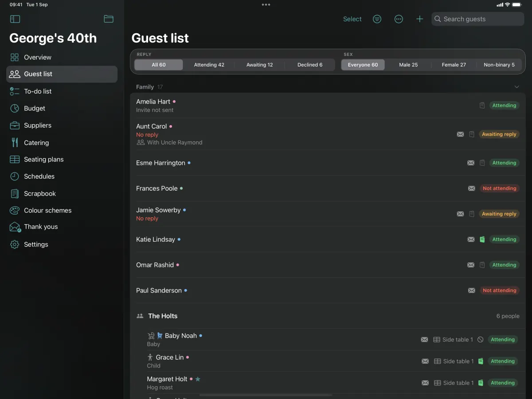Show Everyone 60 in sex filter
This screenshot has height=399, width=532.
[x=363, y=65]
